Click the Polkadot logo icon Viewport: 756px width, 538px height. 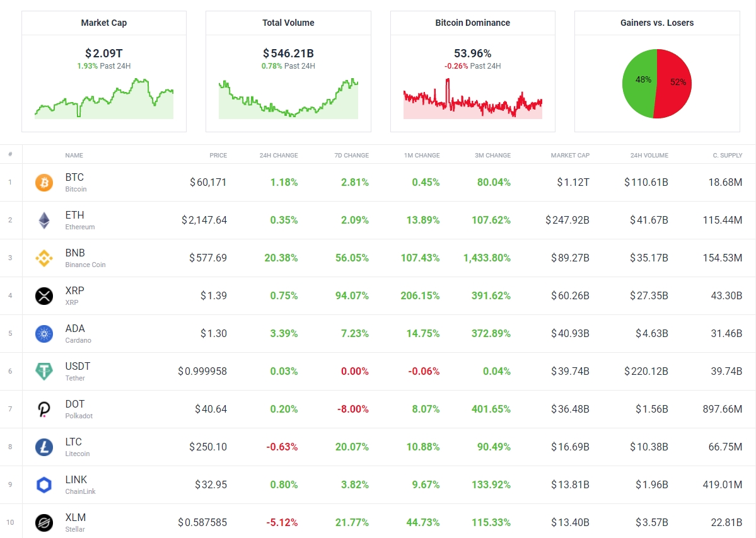pos(44,409)
